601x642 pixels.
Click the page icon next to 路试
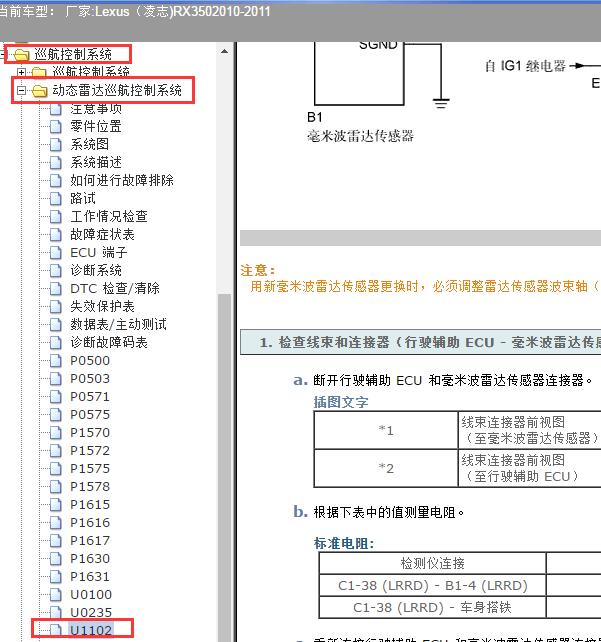[x=56, y=199]
